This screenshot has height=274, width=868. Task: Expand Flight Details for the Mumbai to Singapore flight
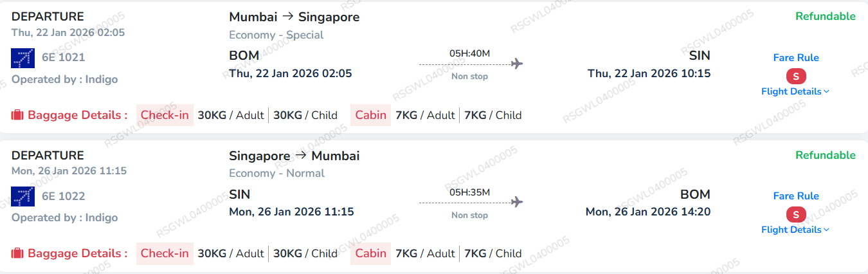795,91
